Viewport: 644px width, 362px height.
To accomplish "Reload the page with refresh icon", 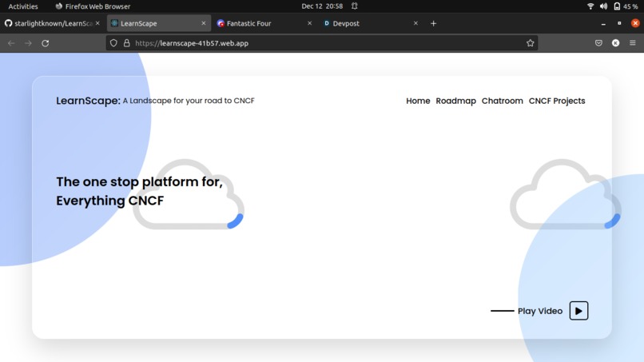I will coord(46,43).
